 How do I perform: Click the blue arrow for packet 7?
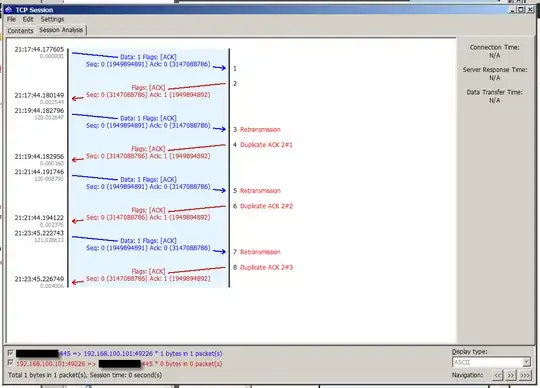point(219,251)
